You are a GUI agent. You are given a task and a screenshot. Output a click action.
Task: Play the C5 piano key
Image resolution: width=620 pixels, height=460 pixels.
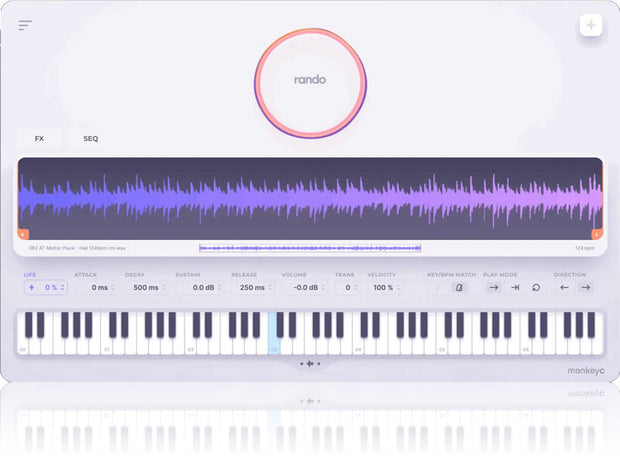442,346
